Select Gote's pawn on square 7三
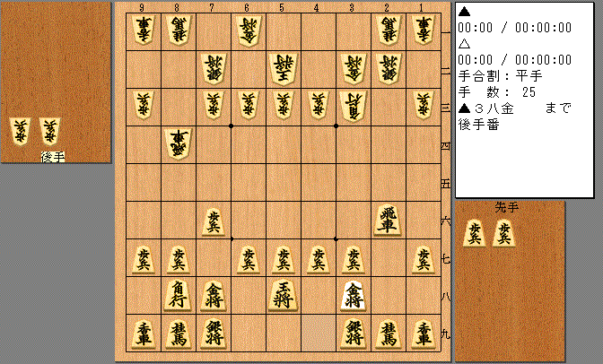603x364 pixels. [x=213, y=106]
